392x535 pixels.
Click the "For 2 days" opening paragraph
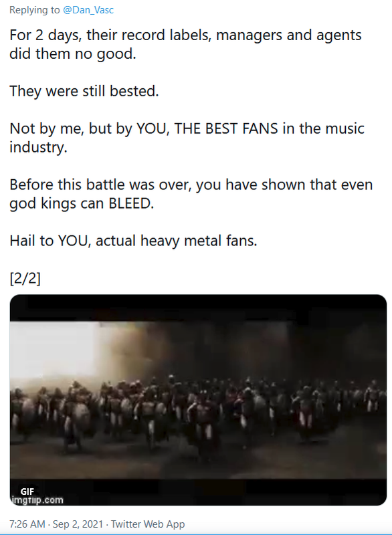point(185,44)
